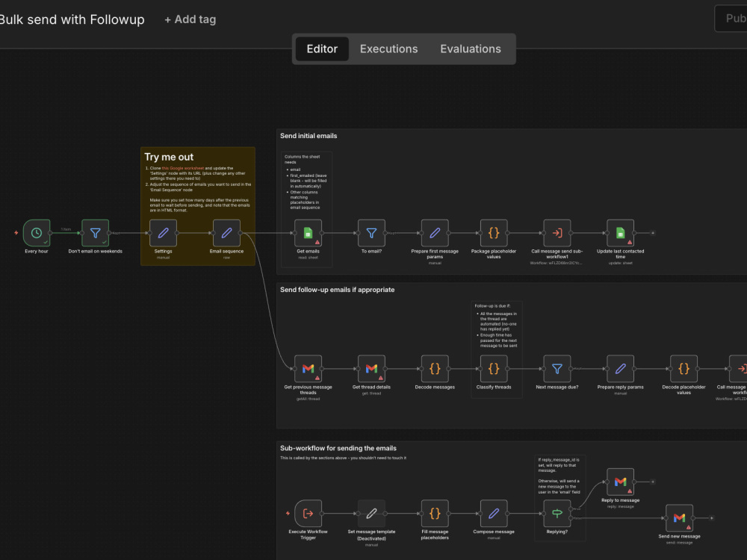Select Sub-workflow for sending the emails heading

pyautogui.click(x=338, y=448)
